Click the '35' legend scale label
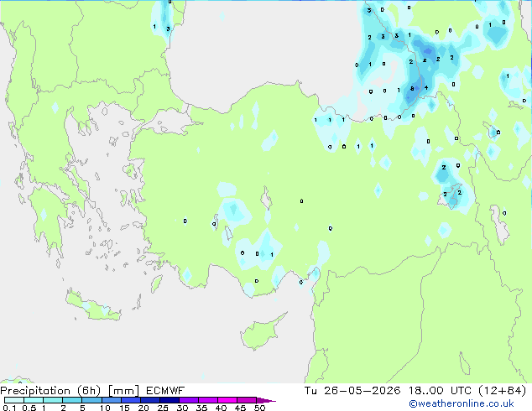The height and width of the screenshot is (411, 532). coord(201,408)
